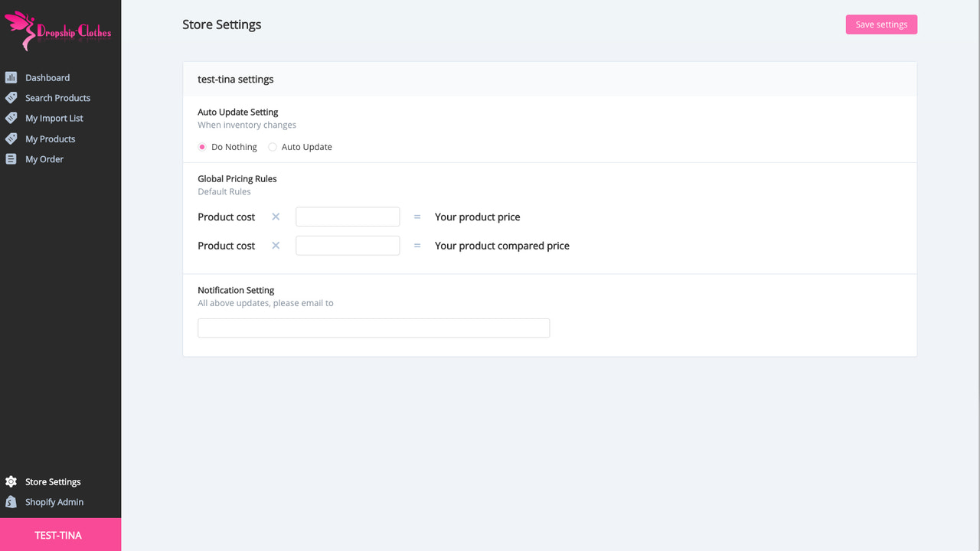The image size is (980, 551).
Task: Click the notification email input field
Action: [x=373, y=328]
